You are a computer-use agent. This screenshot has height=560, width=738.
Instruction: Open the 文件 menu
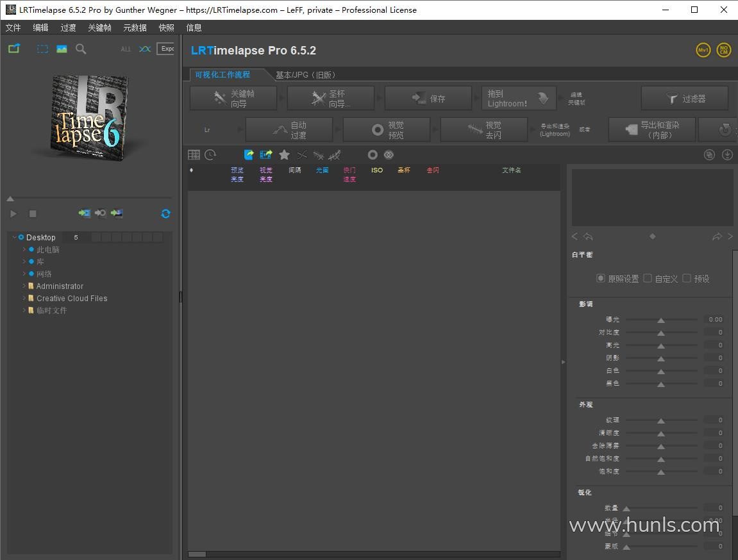pyautogui.click(x=13, y=28)
